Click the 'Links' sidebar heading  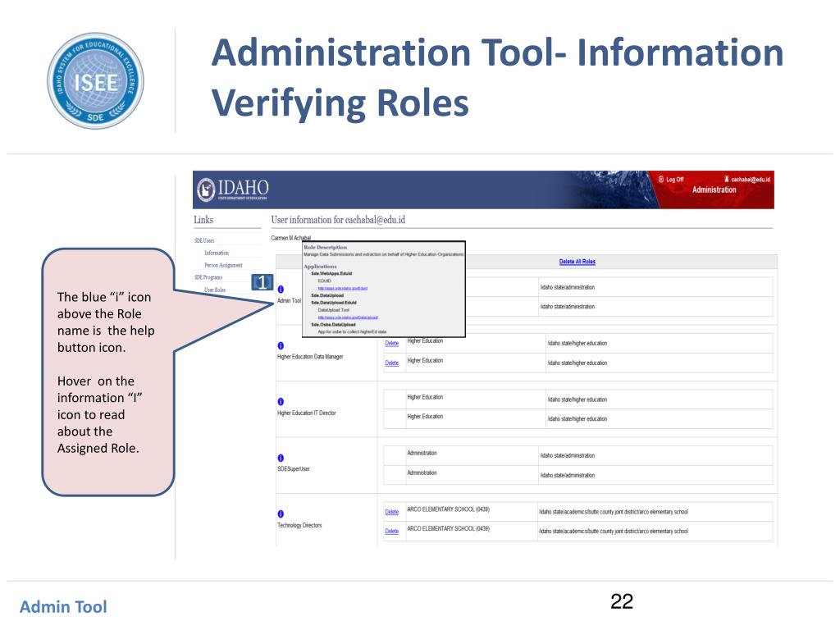(203, 220)
